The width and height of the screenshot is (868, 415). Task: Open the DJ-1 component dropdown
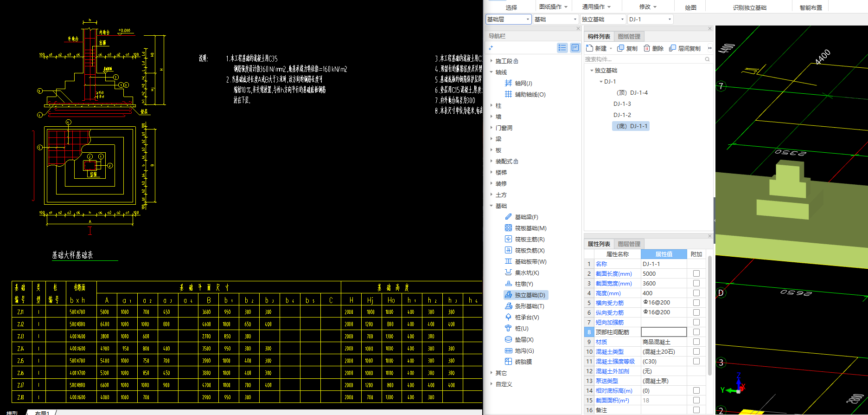[650, 19]
